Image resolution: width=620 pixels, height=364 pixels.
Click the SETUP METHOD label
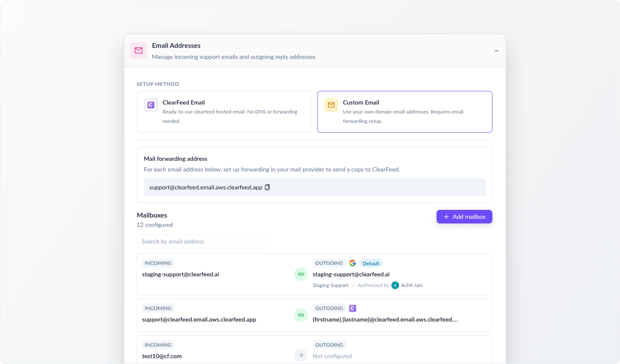click(x=158, y=84)
